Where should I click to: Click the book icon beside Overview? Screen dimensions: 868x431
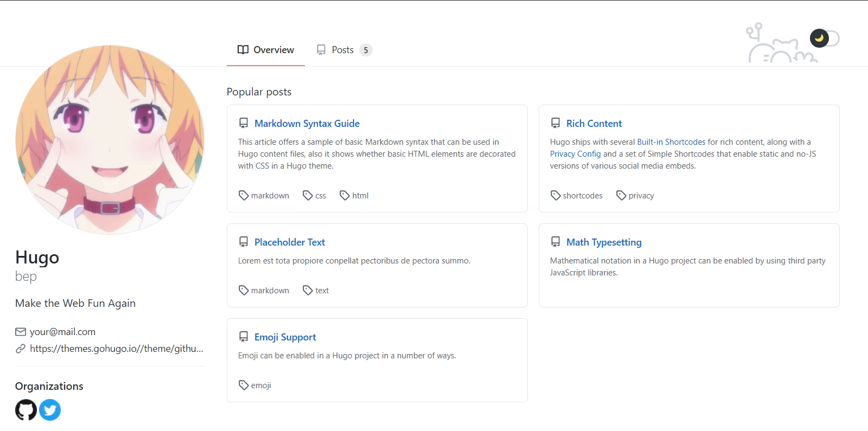243,50
